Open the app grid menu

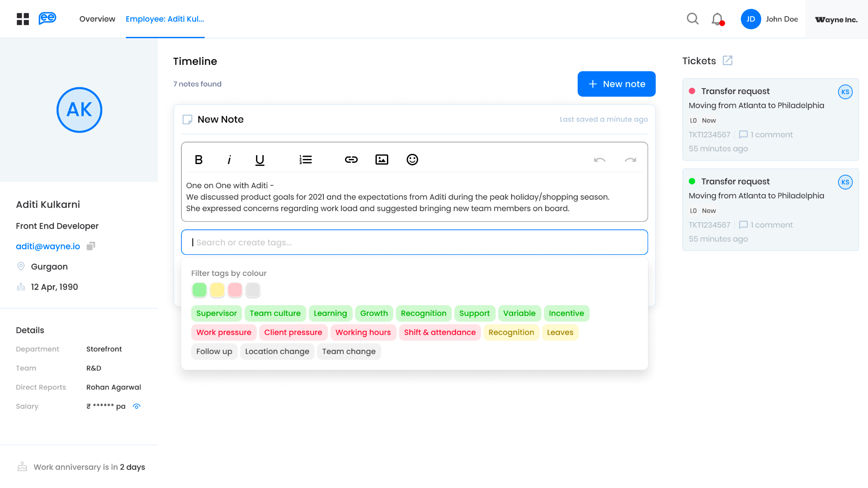[x=23, y=19]
